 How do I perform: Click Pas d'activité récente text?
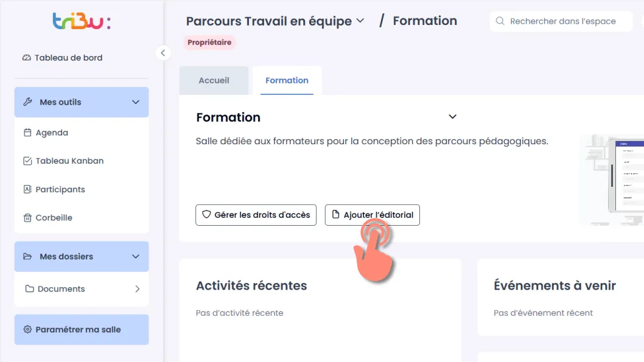(239, 313)
